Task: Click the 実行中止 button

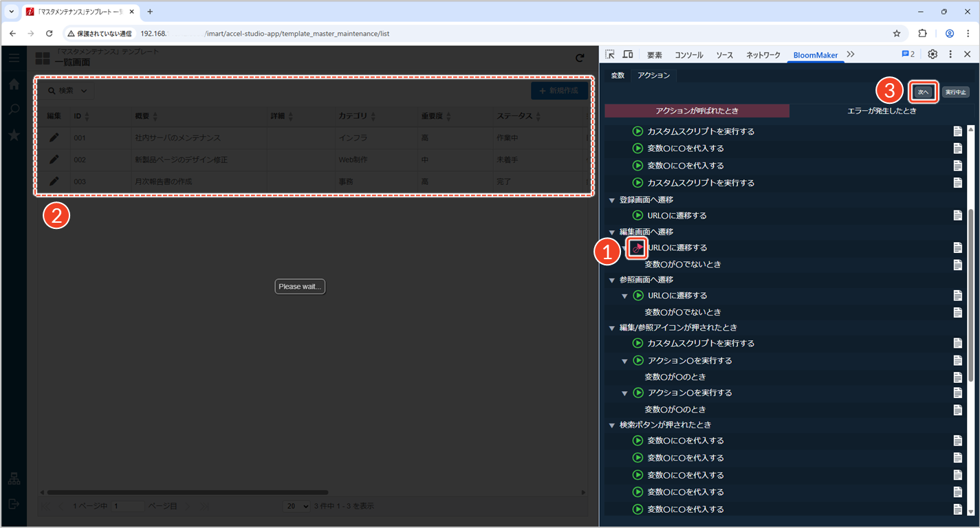Action: [x=955, y=92]
